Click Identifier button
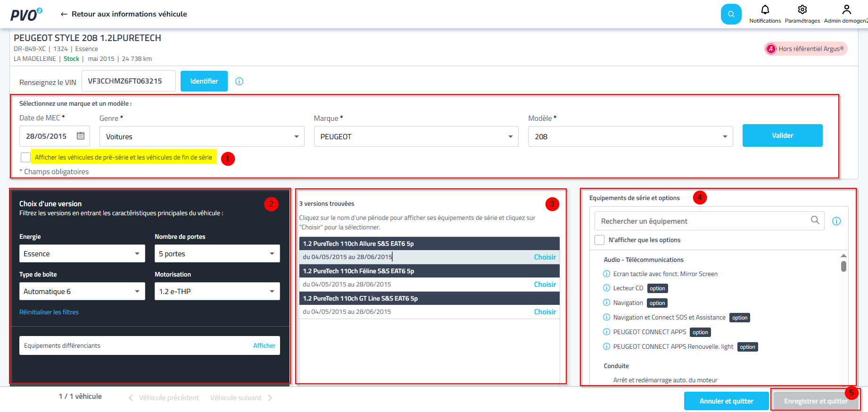 (x=204, y=81)
